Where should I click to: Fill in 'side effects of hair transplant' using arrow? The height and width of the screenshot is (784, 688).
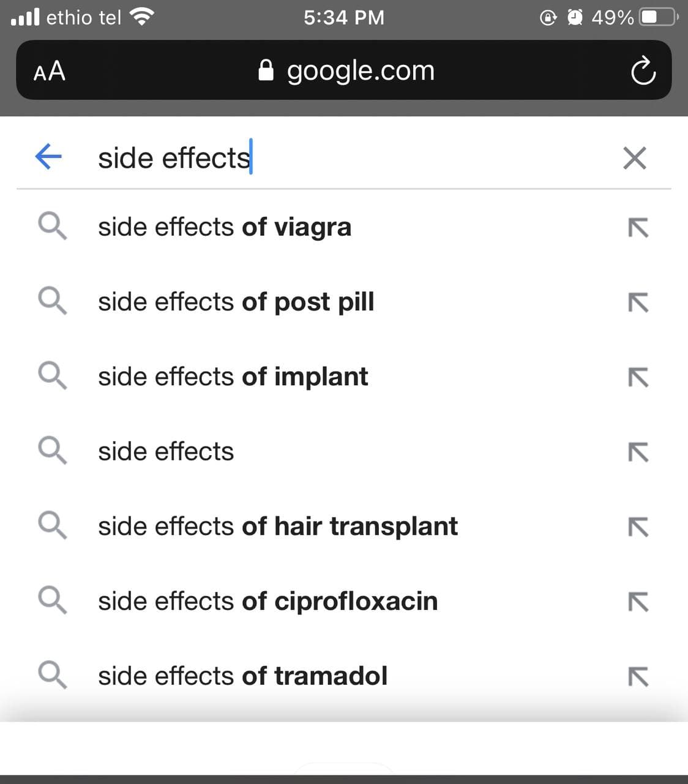click(x=638, y=527)
